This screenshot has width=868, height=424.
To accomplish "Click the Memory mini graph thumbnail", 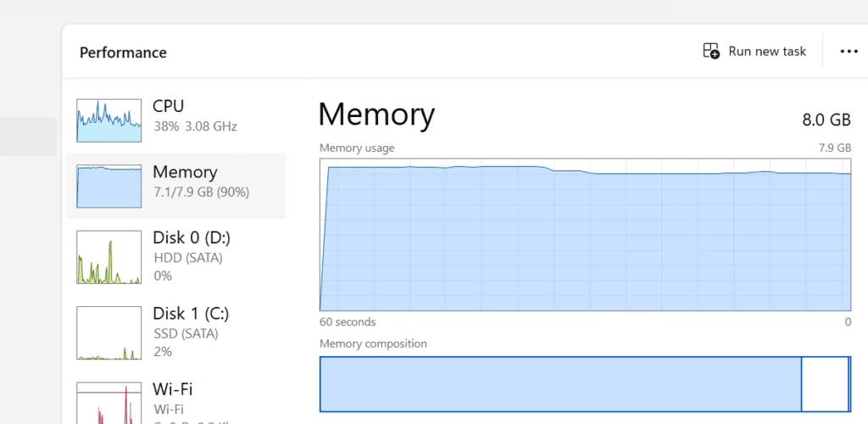I will [x=108, y=187].
